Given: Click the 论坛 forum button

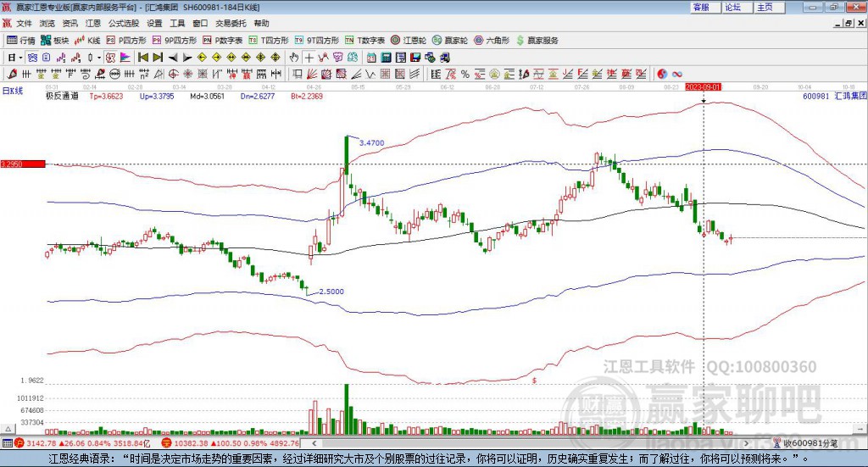Looking at the screenshot, I should [x=737, y=7].
